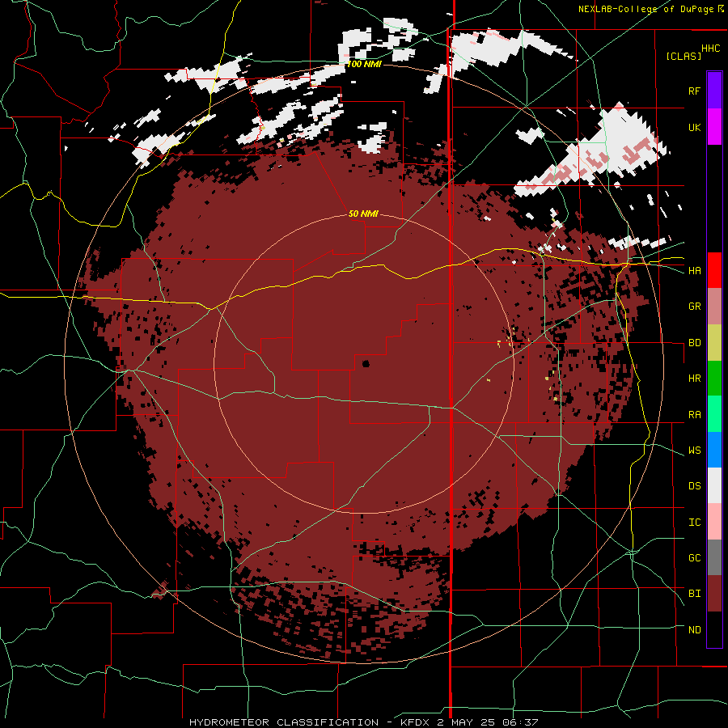Click the BD legend label
This screenshot has width=728, height=728.
[694, 343]
